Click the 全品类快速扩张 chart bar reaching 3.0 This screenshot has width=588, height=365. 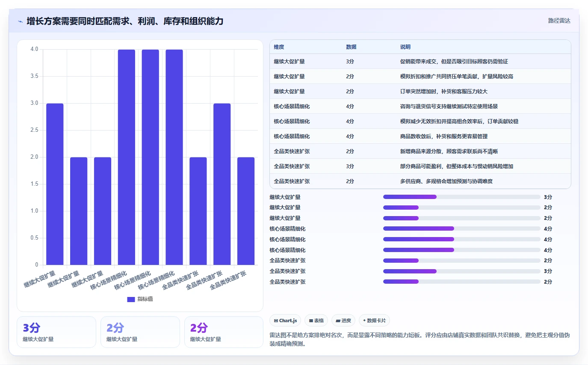point(222,184)
